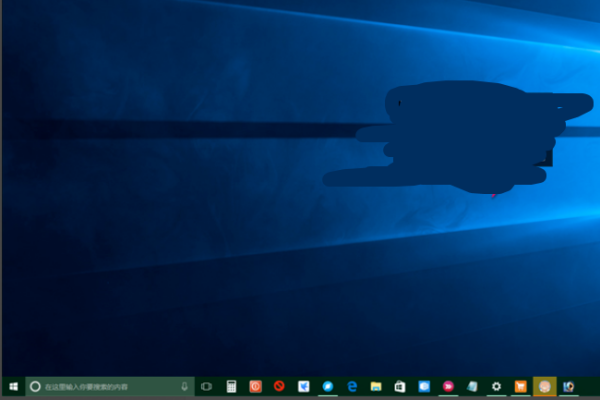Launch the Calculator app from taskbar
This screenshot has height=400, width=600.
(231, 386)
